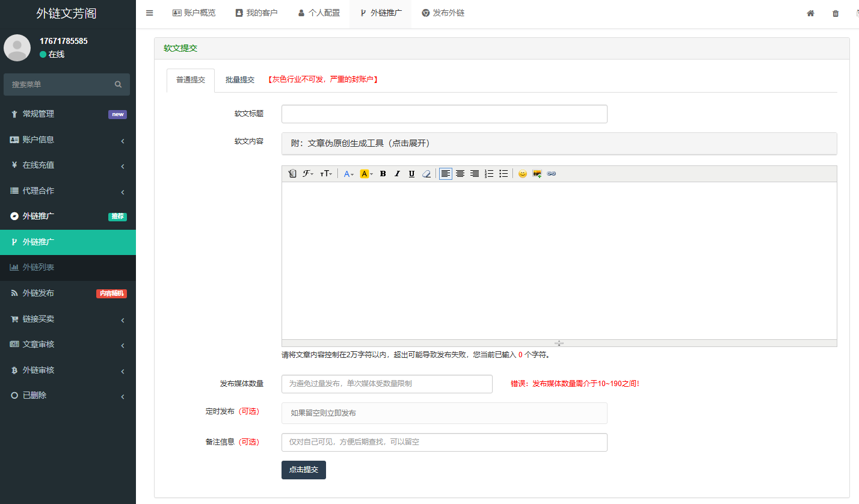
Task: Toggle the numbered list option
Action: coord(489,174)
